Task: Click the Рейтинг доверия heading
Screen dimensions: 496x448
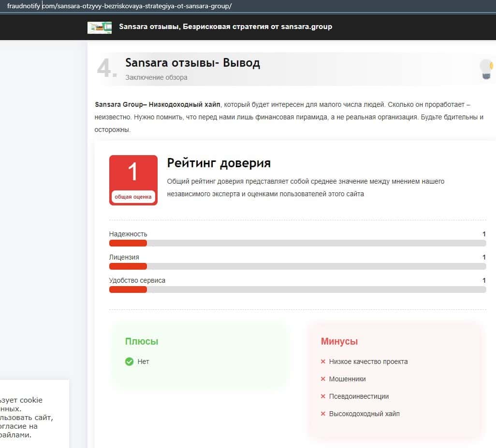Action: click(219, 163)
